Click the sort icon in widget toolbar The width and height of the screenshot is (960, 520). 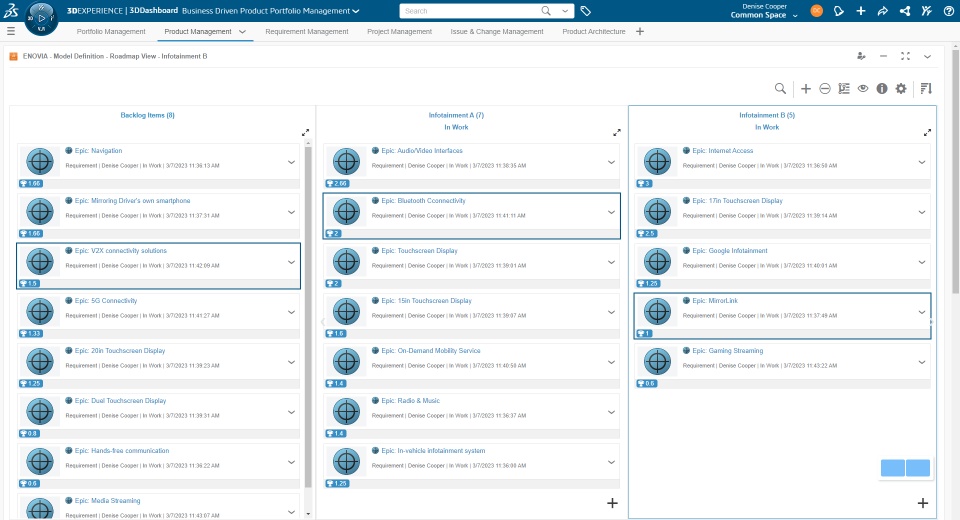point(926,89)
